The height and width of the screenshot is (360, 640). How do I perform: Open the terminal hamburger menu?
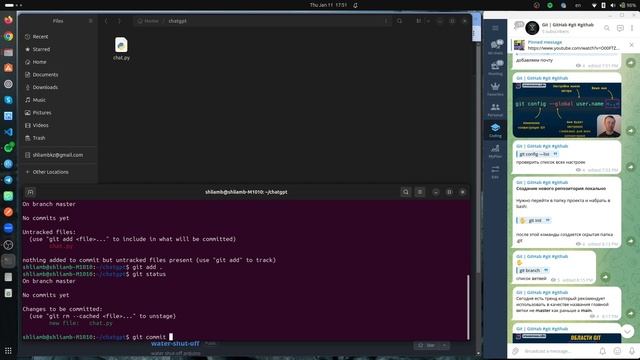[x=420, y=192]
